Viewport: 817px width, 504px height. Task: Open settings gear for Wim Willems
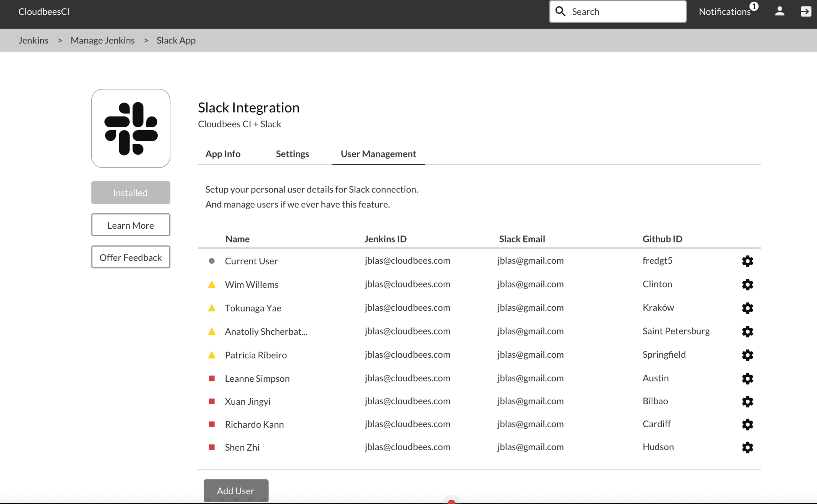click(x=747, y=285)
